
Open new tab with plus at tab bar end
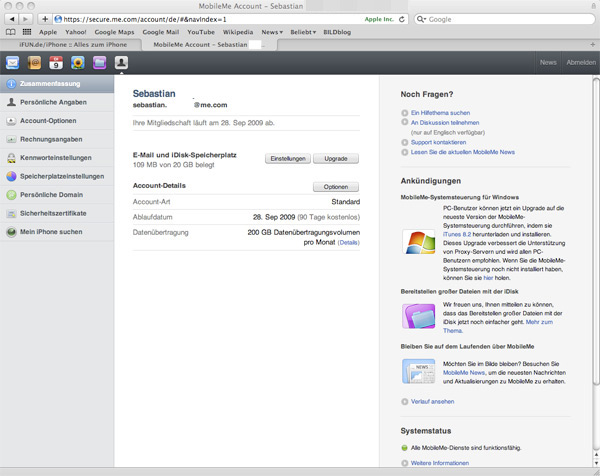tap(593, 45)
